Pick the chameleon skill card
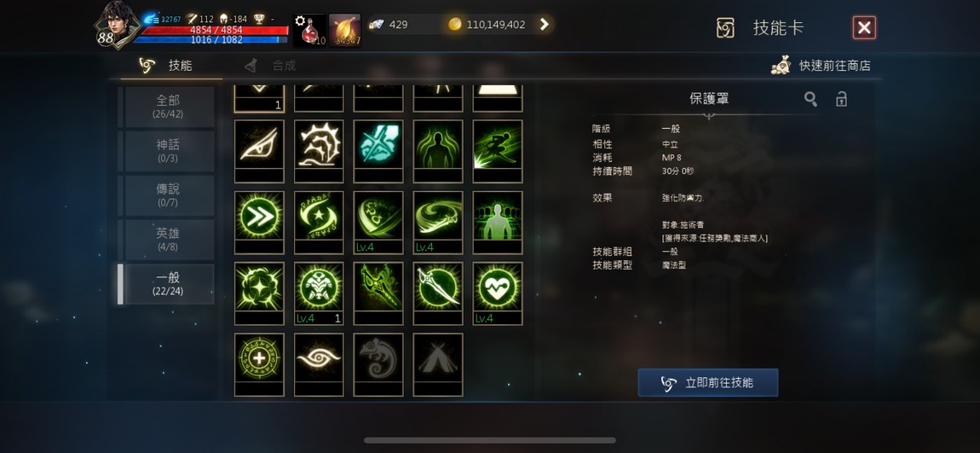This screenshot has width=980, height=453. (x=378, y=364)
